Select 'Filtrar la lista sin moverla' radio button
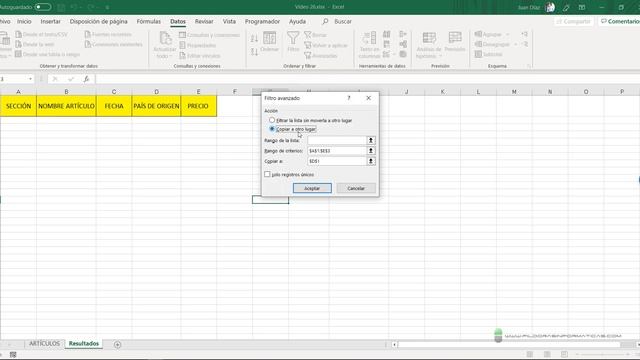 pos(272,120)
